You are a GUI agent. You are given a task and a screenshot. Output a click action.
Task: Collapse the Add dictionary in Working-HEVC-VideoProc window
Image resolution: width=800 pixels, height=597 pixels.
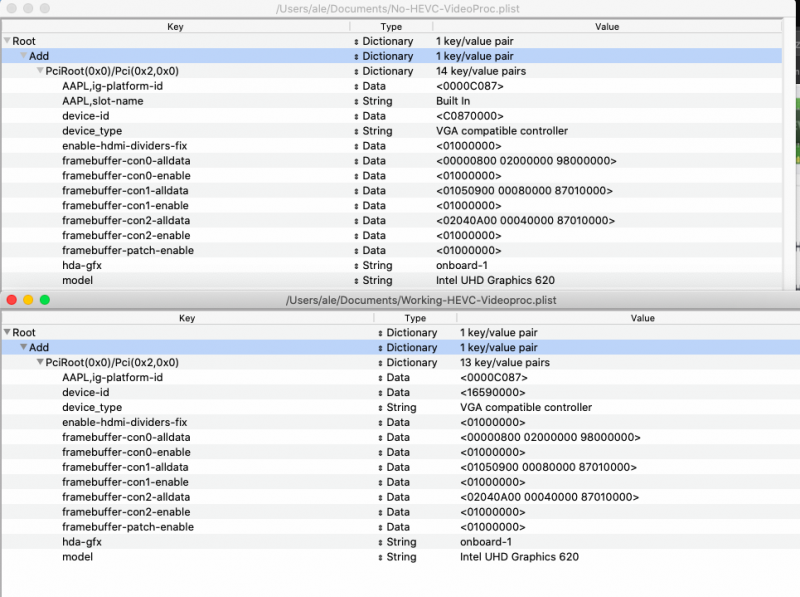(x=24, y=347)
